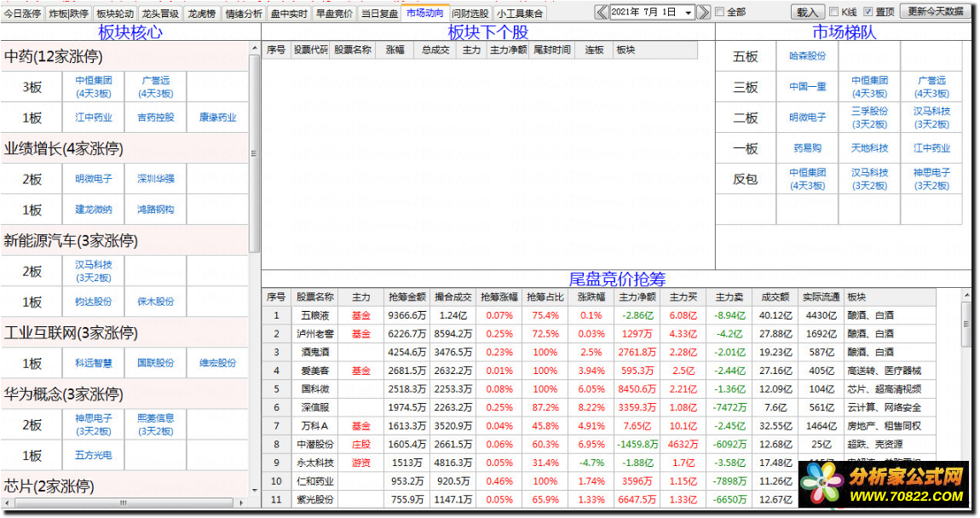The image size is (980, 518).
Task: Open the 板块轮动 tab
Action: pyautogui.click(x=115, y=13)
